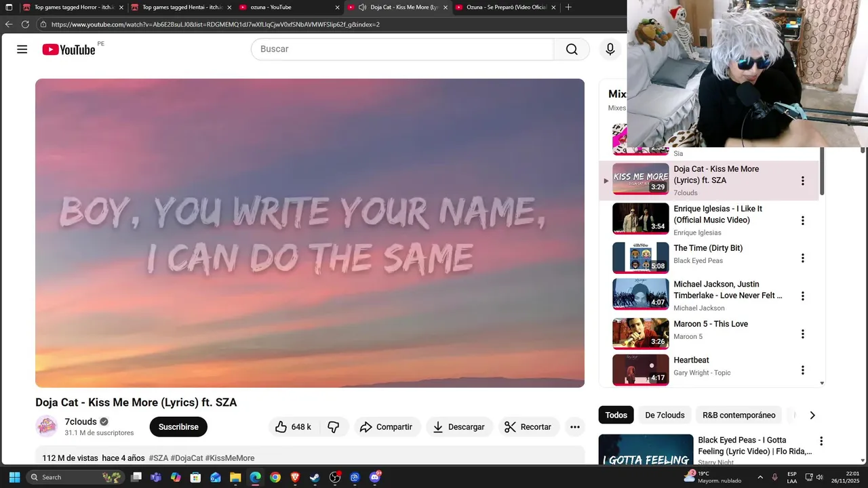Go to the YouTube home logo

tap(68, 49)
